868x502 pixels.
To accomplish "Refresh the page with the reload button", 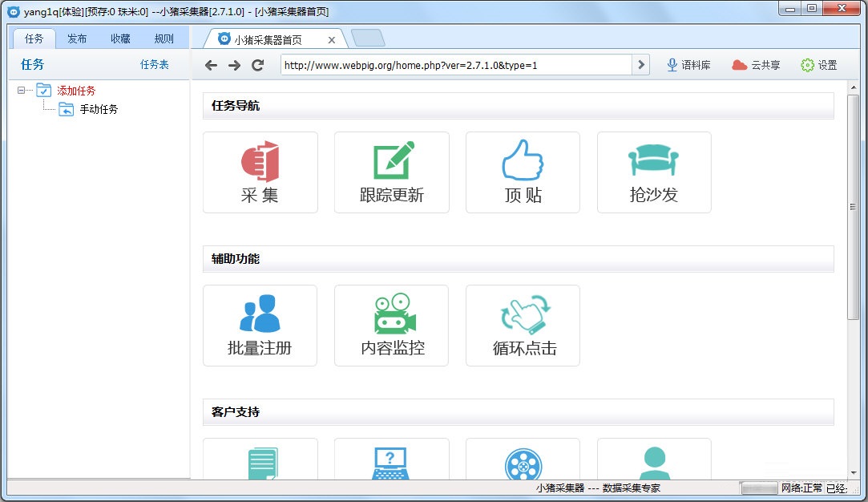I will tap(256, 65).
